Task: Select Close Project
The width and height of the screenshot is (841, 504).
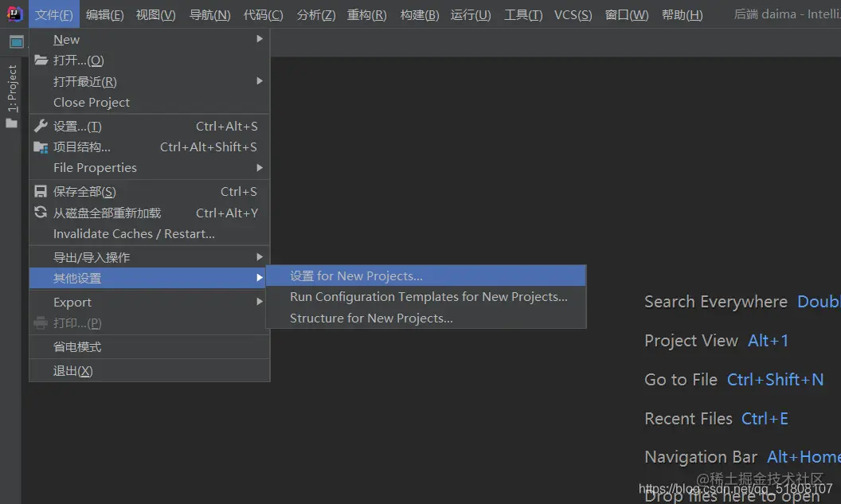Action: click(x=149, y=102)
